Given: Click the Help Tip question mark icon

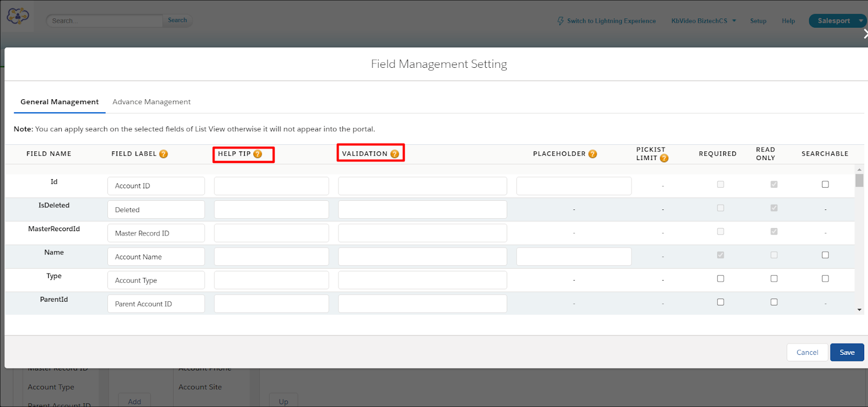Looking at the screenshot, I should tap(258, 154).
